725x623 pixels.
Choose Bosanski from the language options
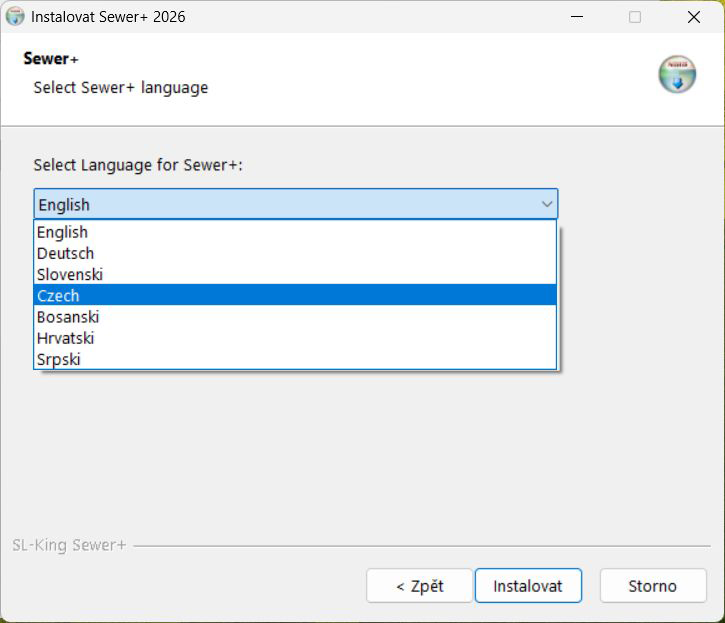[x=295, y=317]
